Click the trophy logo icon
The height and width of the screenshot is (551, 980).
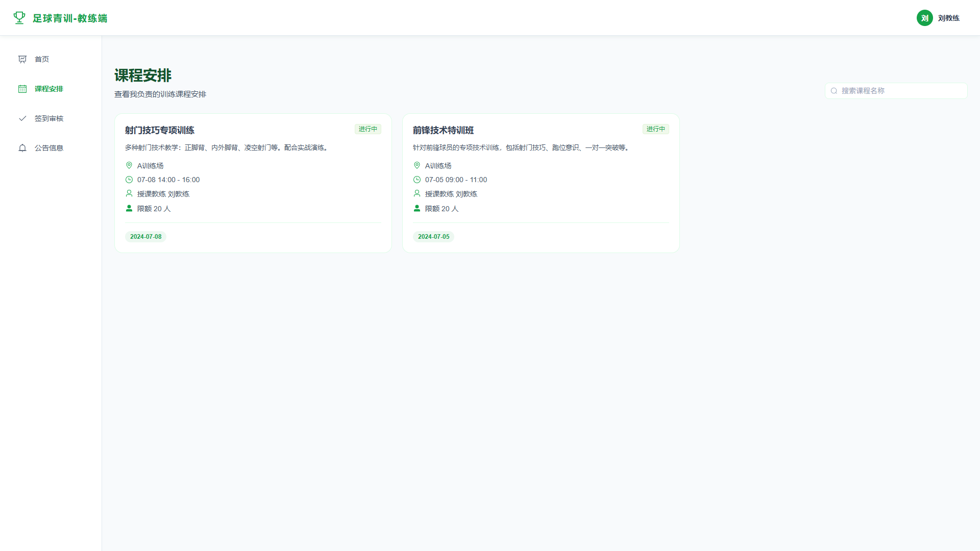coord(19,18)
